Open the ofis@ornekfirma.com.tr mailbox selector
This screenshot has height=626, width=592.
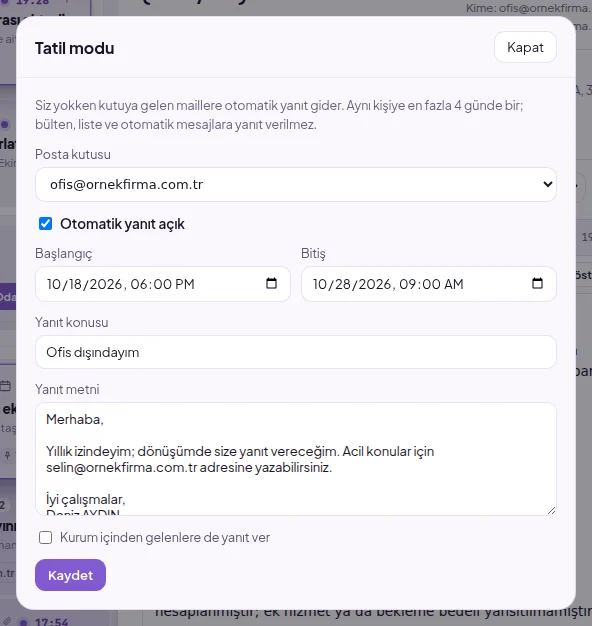pyautogui.click(x=296, y=184)
